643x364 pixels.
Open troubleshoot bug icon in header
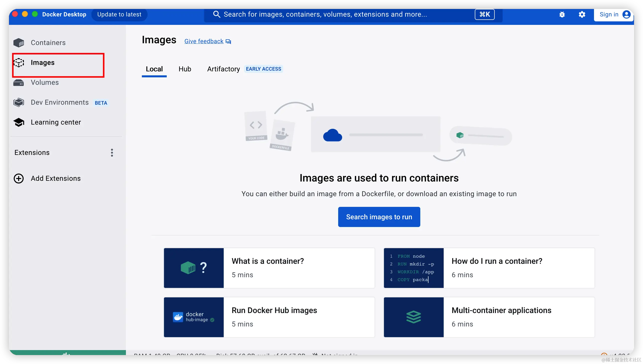(562, 14)
